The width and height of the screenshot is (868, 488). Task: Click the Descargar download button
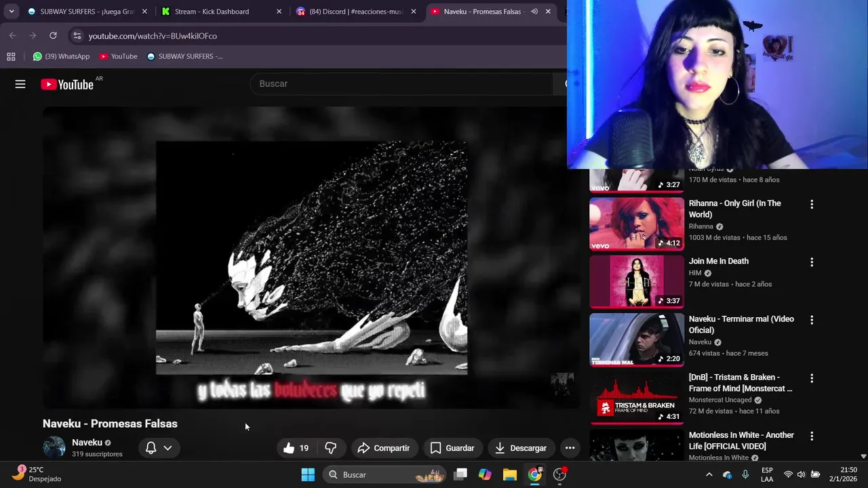click(521, 448)
